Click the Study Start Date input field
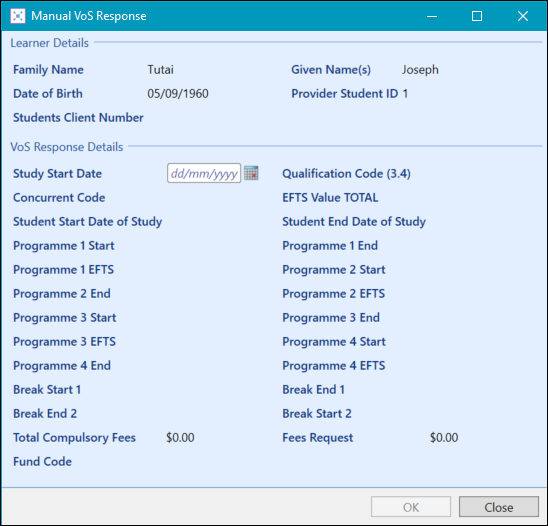 pyautogui.click(x=204, y=173)
